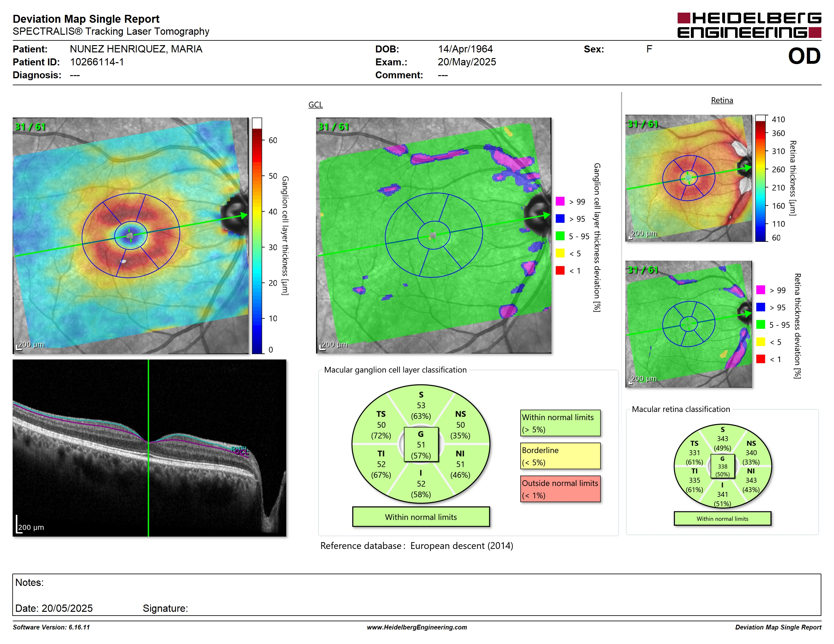
Task: Click the 'Date: 20/05/2025' entry in Notes
Action: [x=54, y=608]
